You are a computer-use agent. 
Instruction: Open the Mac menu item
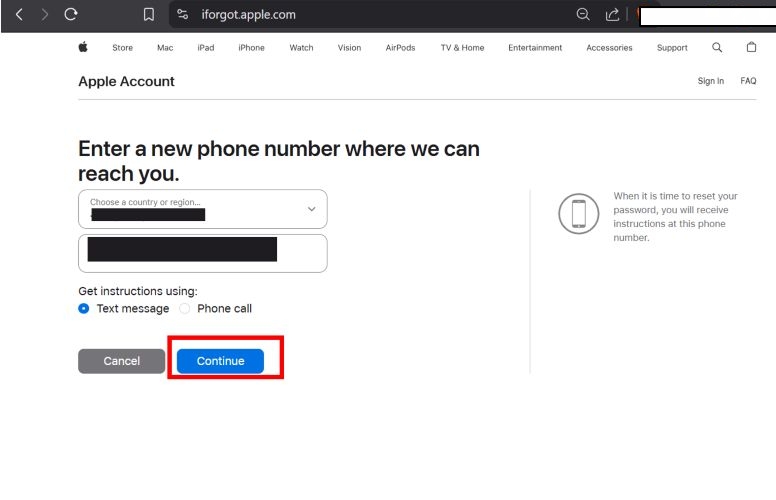click(165, 48)
